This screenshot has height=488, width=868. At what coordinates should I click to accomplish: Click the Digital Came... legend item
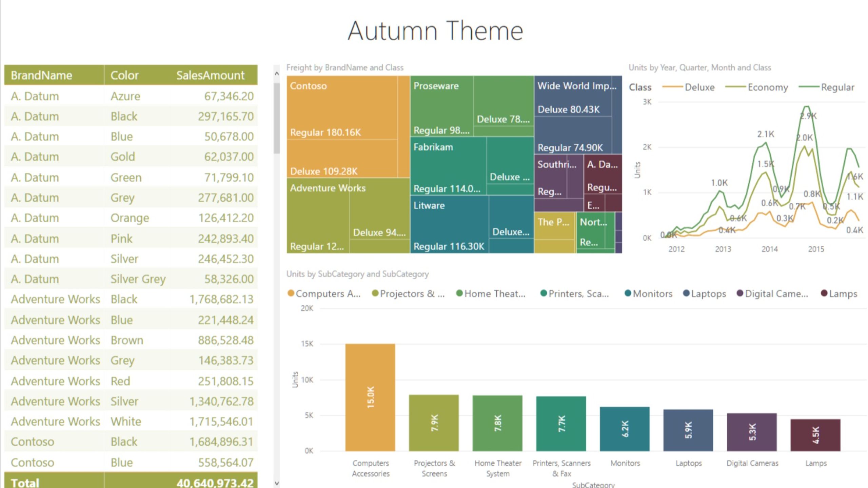point(772,293)
